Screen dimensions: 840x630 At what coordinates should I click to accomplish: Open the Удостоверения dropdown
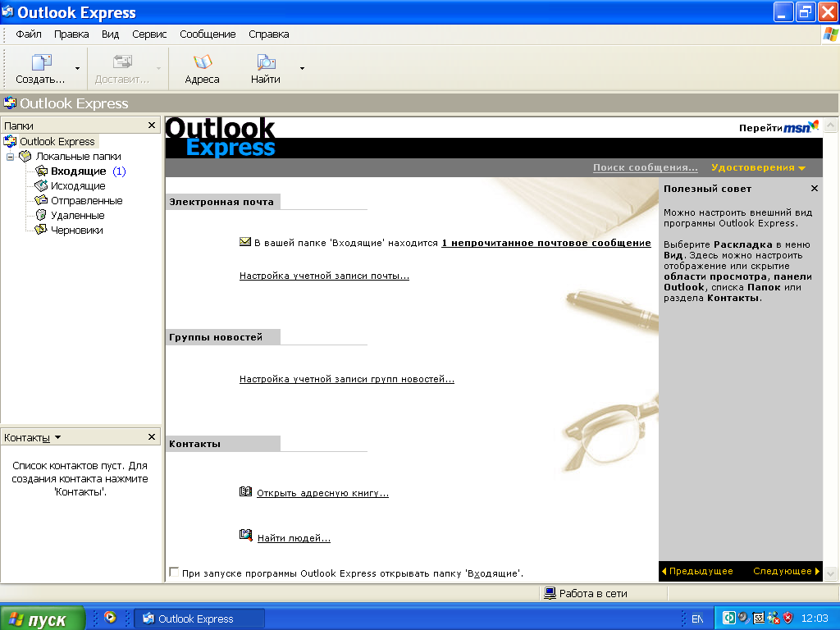point(758,167)
